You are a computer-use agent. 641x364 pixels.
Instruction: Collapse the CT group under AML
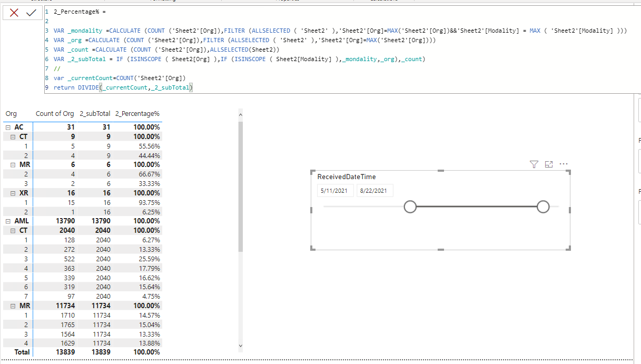(x=14, y=230)
